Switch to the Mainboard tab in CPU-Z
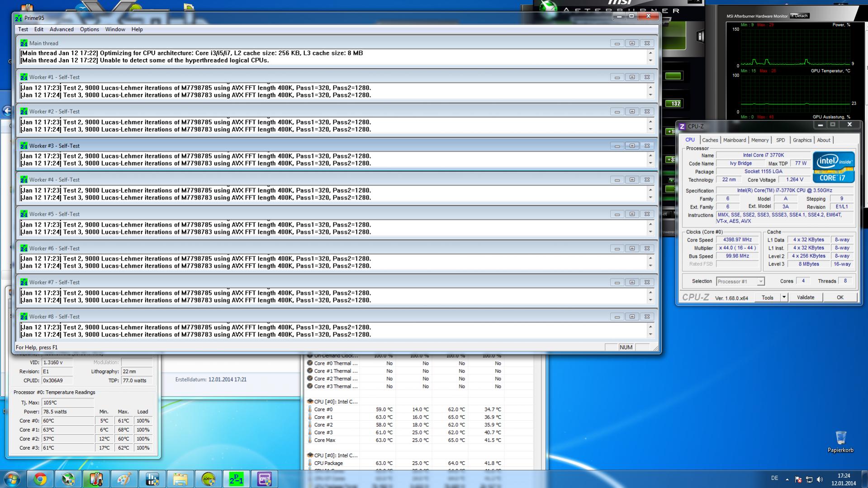Viewport: 868px width, 488px height. click(735, 140)
